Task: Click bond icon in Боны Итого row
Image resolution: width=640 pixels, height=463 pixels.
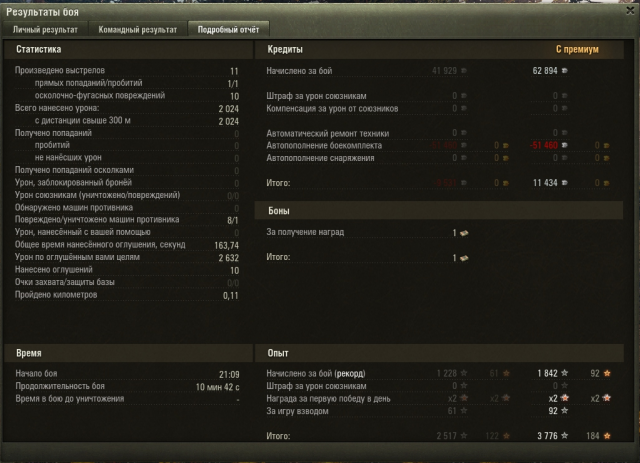Action: pos(464,258)
